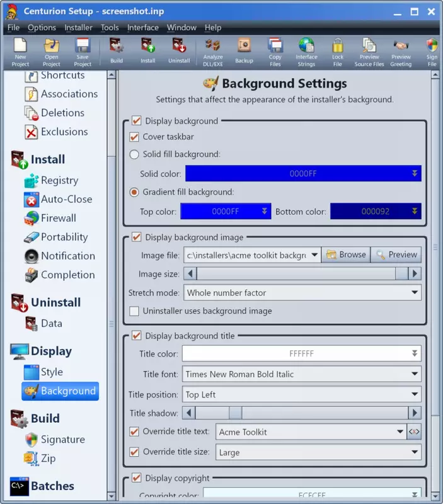Select Gradient fill background radio button
This screenshot has height=504, width=443.
pyautogui.click(x=134, y=192)
